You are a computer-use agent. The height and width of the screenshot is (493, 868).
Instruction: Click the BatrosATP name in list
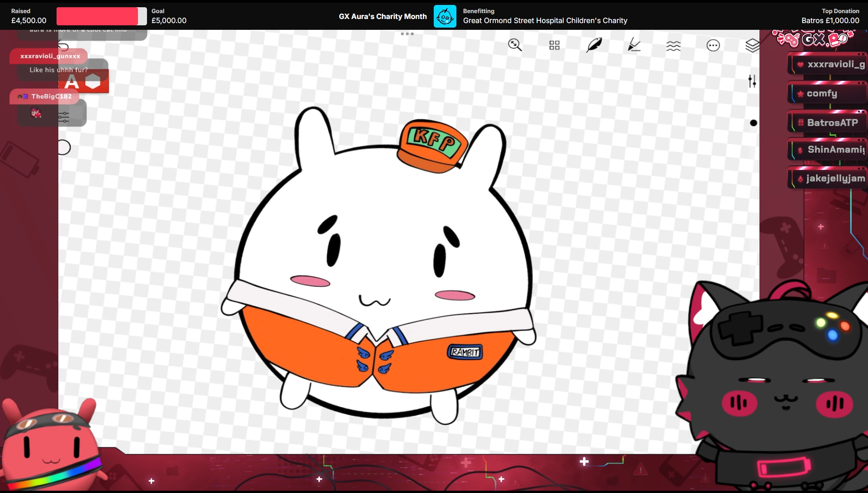pyautogui.click(x=832, y=122)
